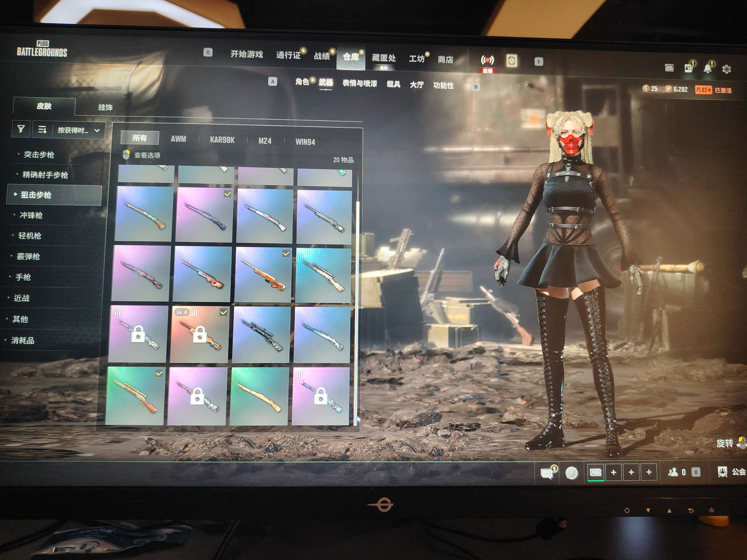Open the 表情与喷漆 sub-tab
Screen dimensions: 747x560
coord(360,83)
